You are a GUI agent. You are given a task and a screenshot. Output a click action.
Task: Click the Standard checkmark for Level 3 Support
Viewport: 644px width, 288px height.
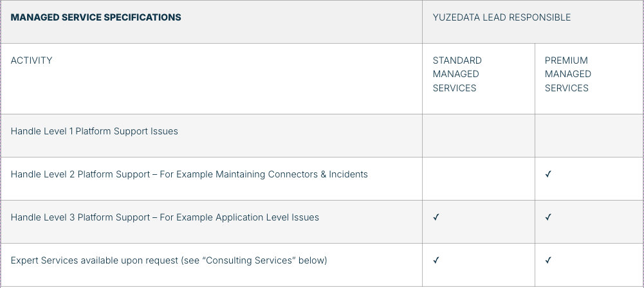436,217
